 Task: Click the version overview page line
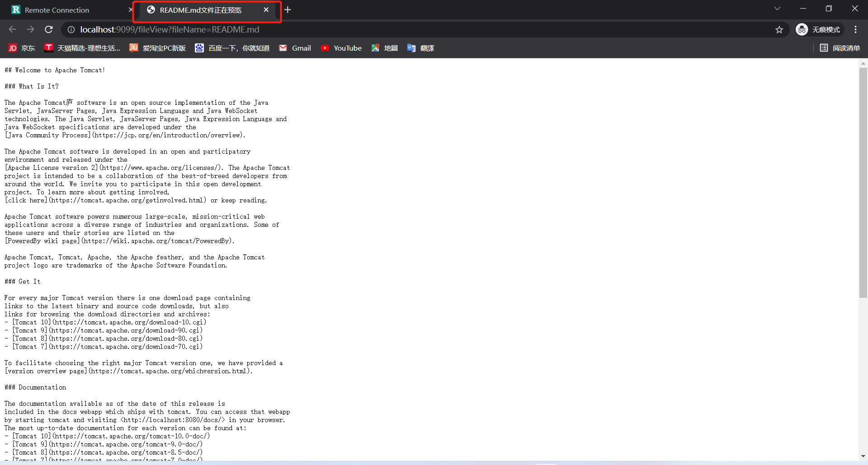click(128, 371)
